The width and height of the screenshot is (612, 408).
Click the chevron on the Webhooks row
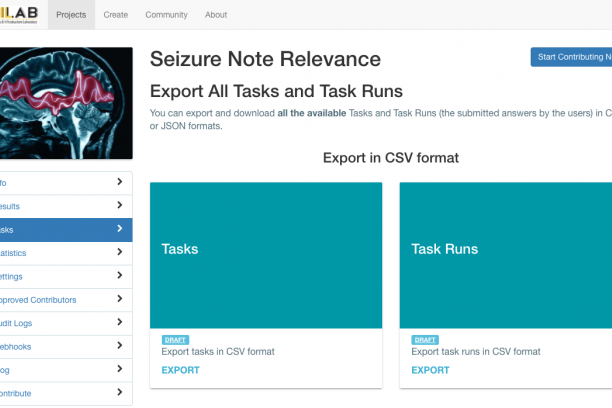pyautogui.click(x=119, y=347)
